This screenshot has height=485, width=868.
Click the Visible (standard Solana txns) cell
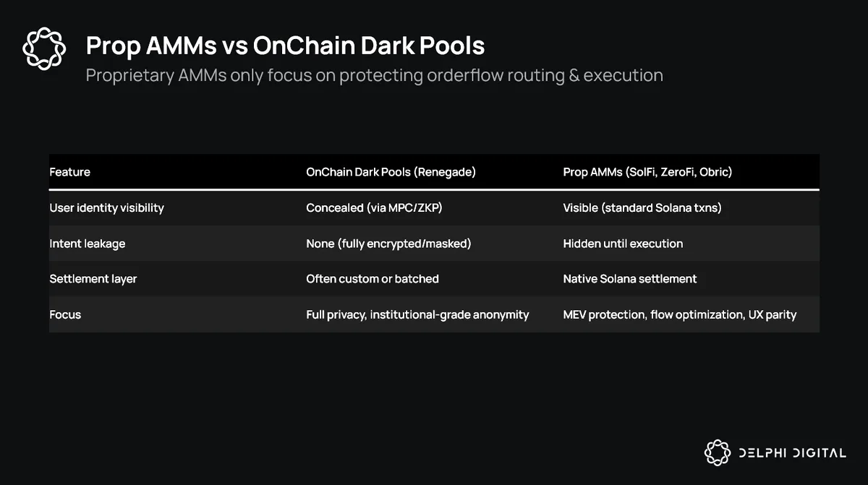(x=642, y=207)
